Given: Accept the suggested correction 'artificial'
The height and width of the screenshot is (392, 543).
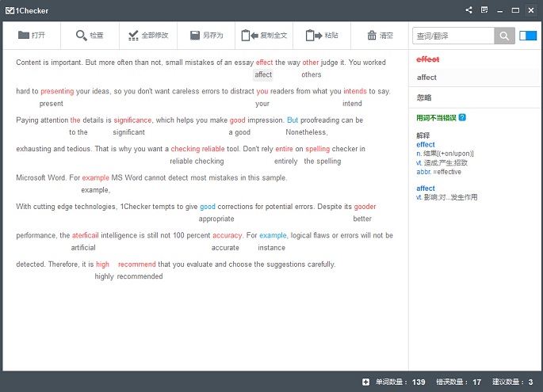Looking at the screenshot, I should pyautogui.click(x=83, y=248).
